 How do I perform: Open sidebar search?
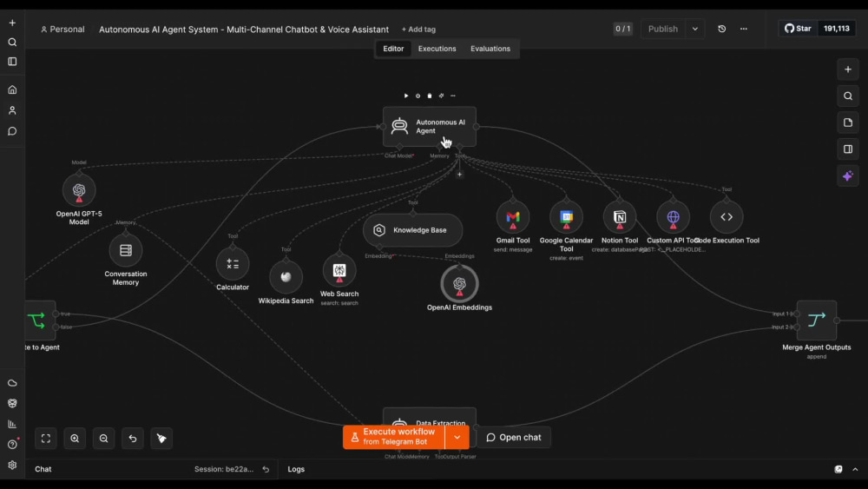12,42
